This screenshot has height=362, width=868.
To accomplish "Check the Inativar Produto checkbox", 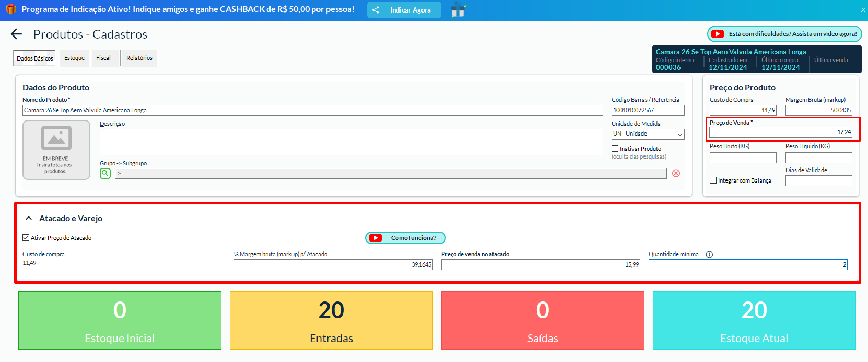I will pos(615,149).
